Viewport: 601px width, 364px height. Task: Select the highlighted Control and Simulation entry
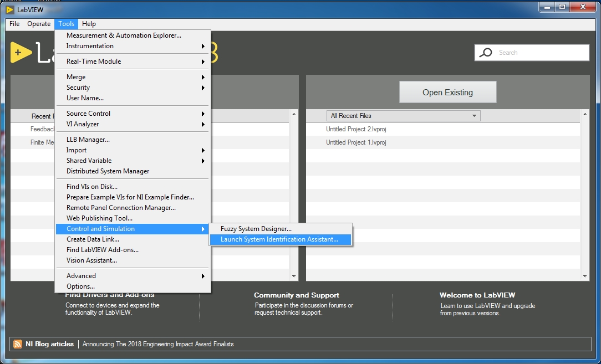pyautogui.click(x=133, y=229)
